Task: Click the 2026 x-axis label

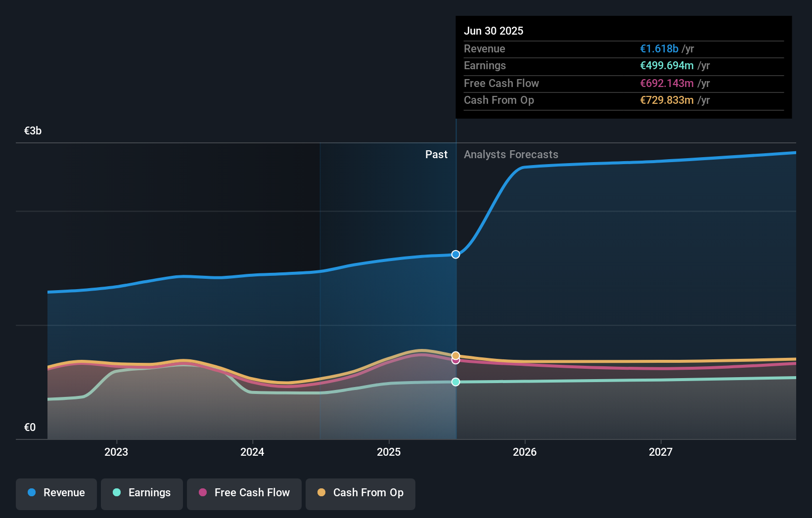Action: click(525, 452)
